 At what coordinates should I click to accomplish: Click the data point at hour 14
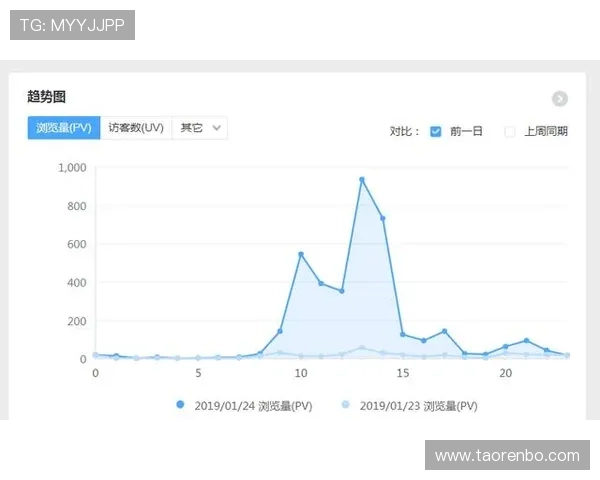pyautogui.click(x=382, y=218)
